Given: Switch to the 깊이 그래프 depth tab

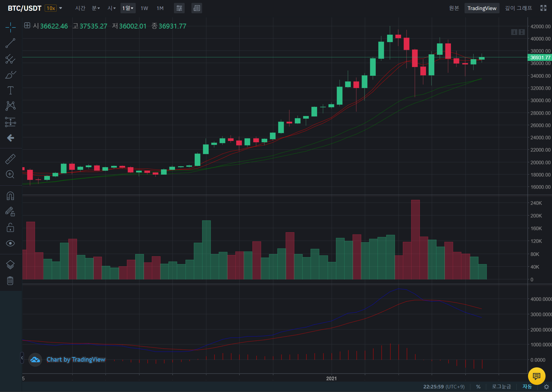Looking at the screenshot, I should (x=518, y=8).
